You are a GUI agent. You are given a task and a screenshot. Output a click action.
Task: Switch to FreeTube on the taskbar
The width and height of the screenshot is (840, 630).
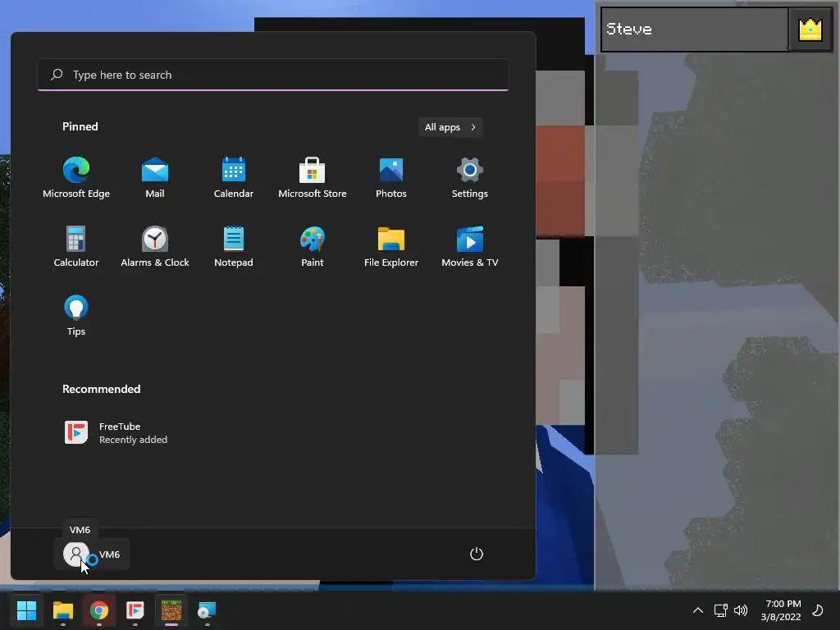point(135,610)
